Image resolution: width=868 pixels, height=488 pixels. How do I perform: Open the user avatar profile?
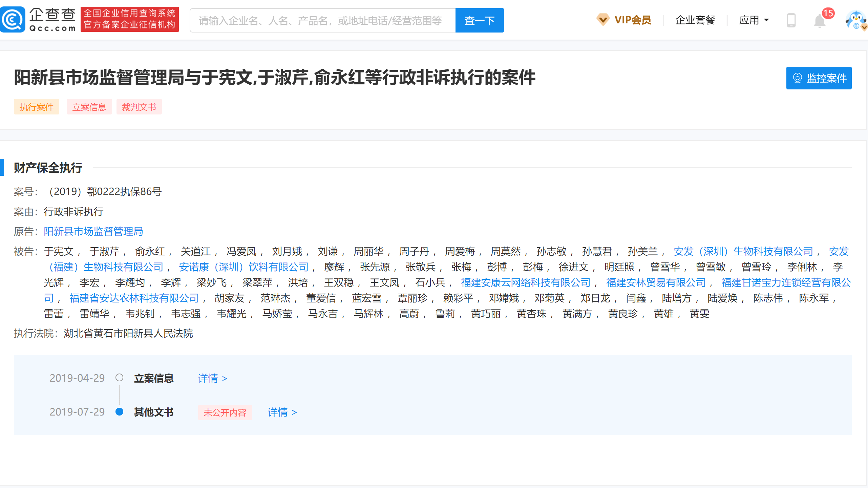click(x=855, y=20)
